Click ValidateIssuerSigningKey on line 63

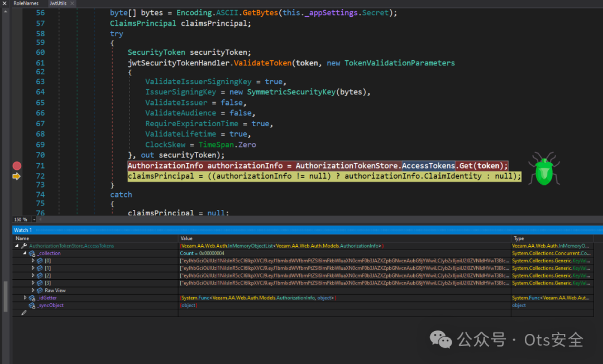tap(198, 82)
